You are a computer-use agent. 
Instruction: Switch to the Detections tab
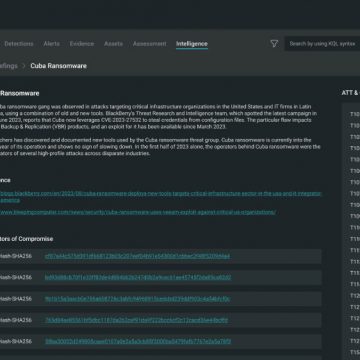pyautogui.click(x=19, y=44)
